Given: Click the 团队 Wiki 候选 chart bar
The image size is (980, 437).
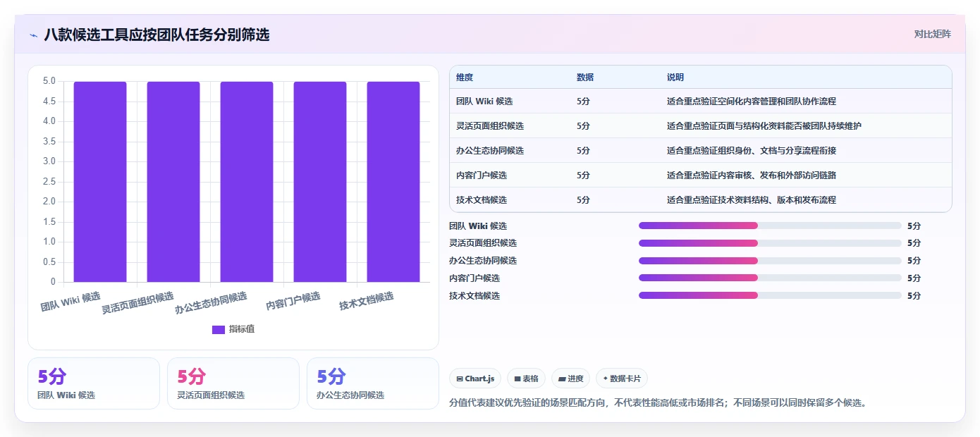Looking at the screenshot, I should pyautogui.click(x=100, y=182).
